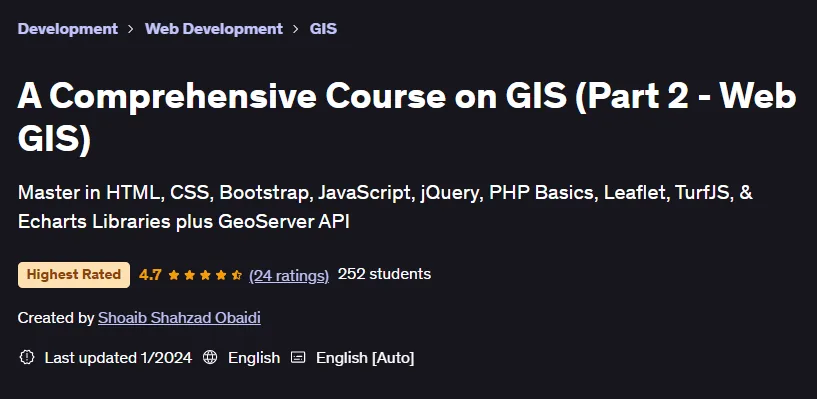
Task: Click the globe language icon
Action: click(210, 357)
